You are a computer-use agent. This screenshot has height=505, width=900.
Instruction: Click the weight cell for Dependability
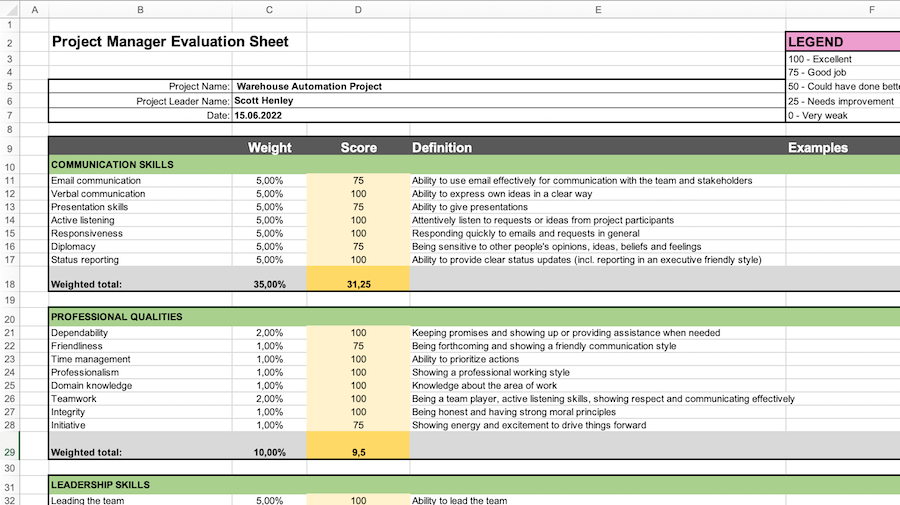click(269, 333)
